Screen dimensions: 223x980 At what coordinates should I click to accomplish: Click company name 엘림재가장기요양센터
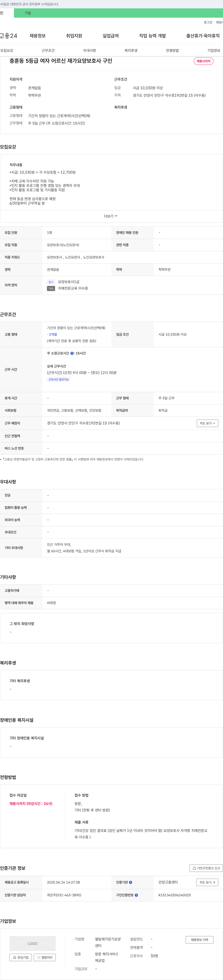click(108, 942)
